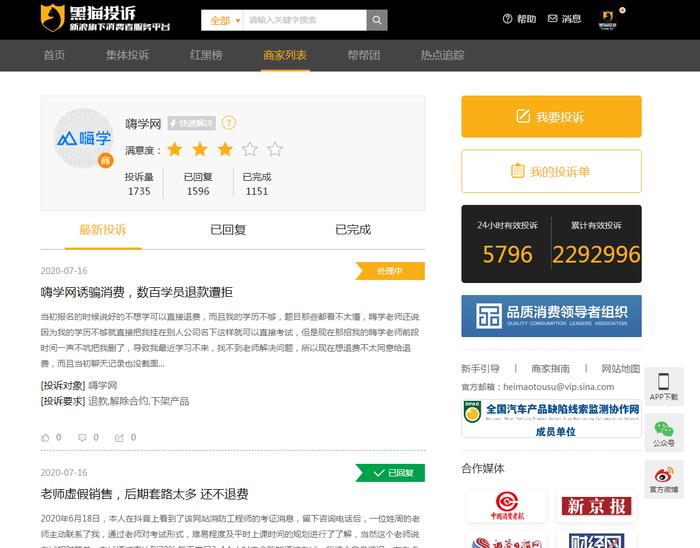
Task: Click the APP下载 phone icon
Action: [x=663, y=382]
